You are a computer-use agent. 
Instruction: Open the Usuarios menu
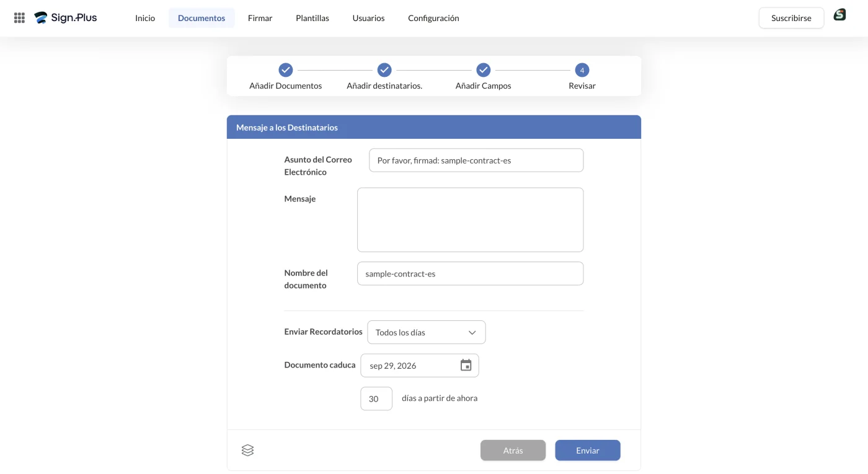368,18
